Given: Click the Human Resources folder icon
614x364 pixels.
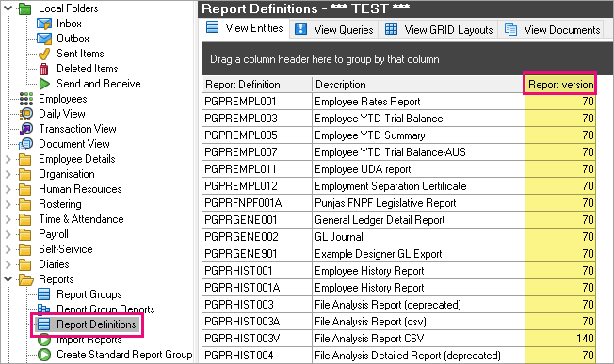Looking at the screenshot, I should [x=25, y=189].
